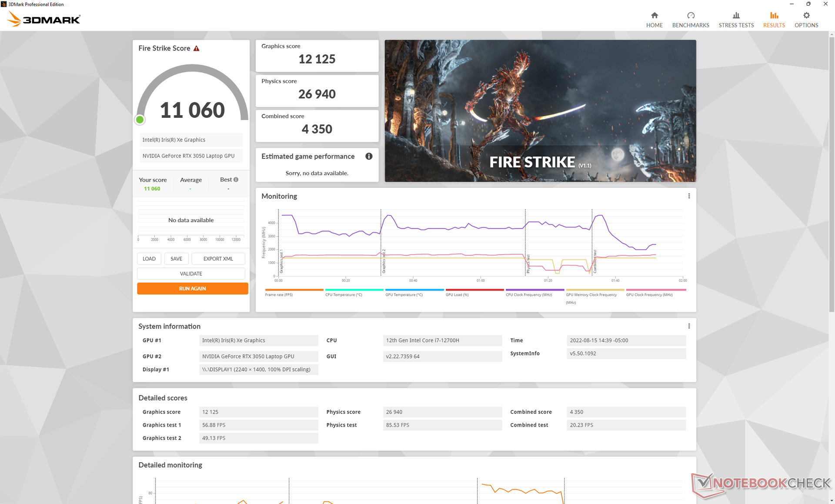Open the System information three-dot menu
Viewport: 835px width, 504px height.
click(x=689, y=326)
